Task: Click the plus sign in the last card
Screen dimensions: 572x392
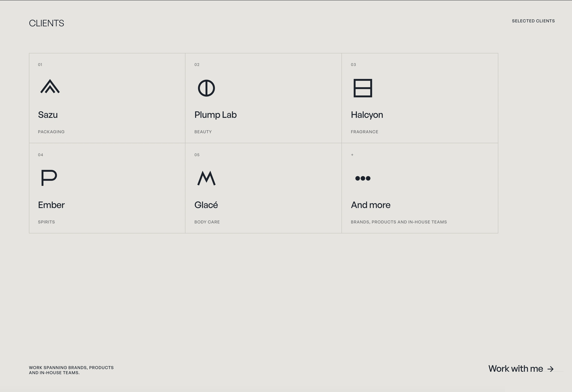Action: [x=352, y=155]
